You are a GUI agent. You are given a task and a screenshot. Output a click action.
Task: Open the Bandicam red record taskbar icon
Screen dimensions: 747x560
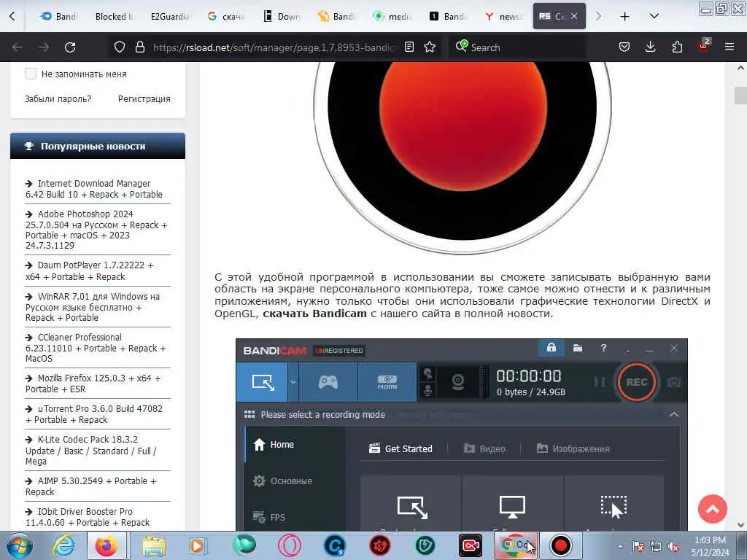tap(560, 545)
